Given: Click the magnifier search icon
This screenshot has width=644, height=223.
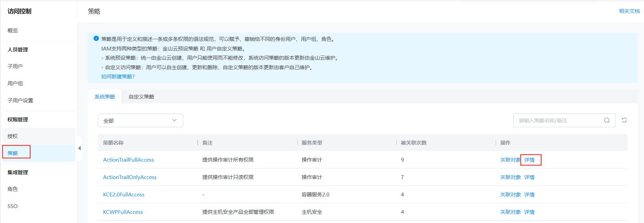Looking at the screenshot, I should coord(607,120).
